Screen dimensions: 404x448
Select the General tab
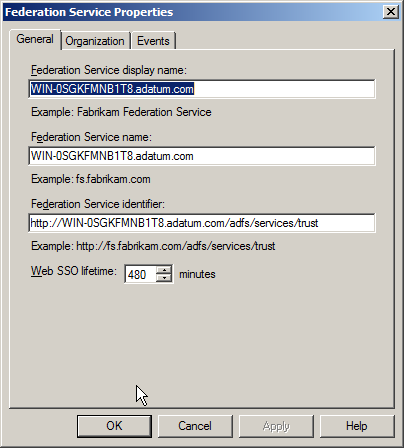tap(35, 39)
